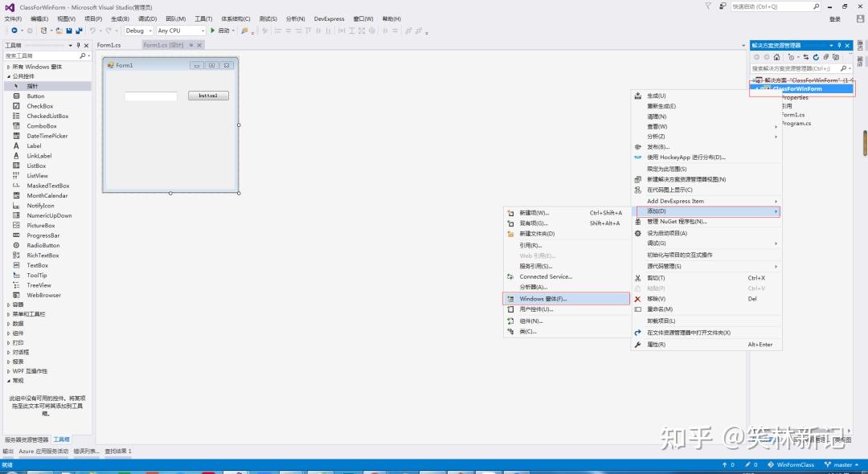Screen dimensions: 868x474
Task: Open the Any CPU platform dropdown
Action: [181, 31]
